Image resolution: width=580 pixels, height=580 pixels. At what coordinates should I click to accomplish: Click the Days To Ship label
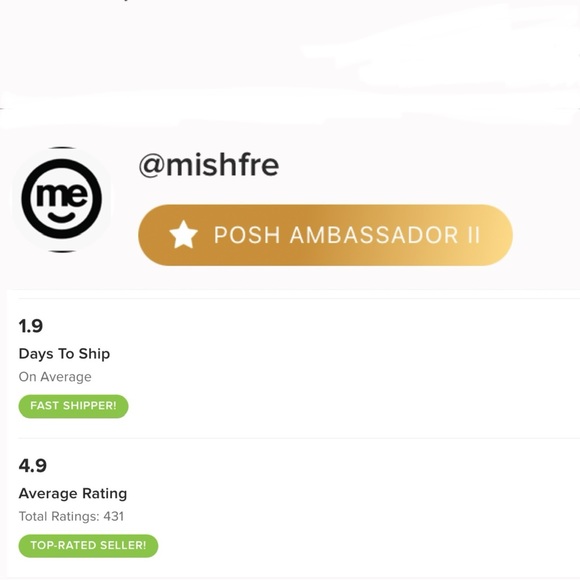click(x=64, y=354)
